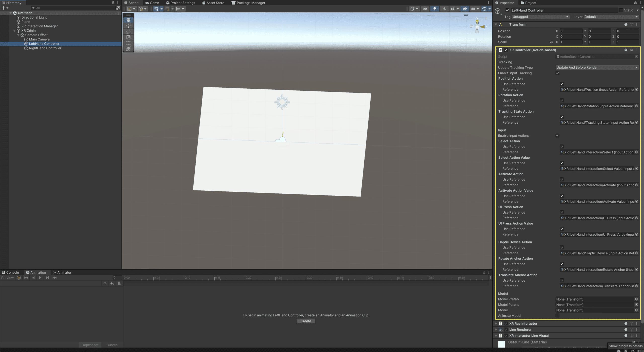The width and height of the screenshot is (644, 352).
Task: Select RightHand Controller in Hierarchy
Action: point(45,48)
